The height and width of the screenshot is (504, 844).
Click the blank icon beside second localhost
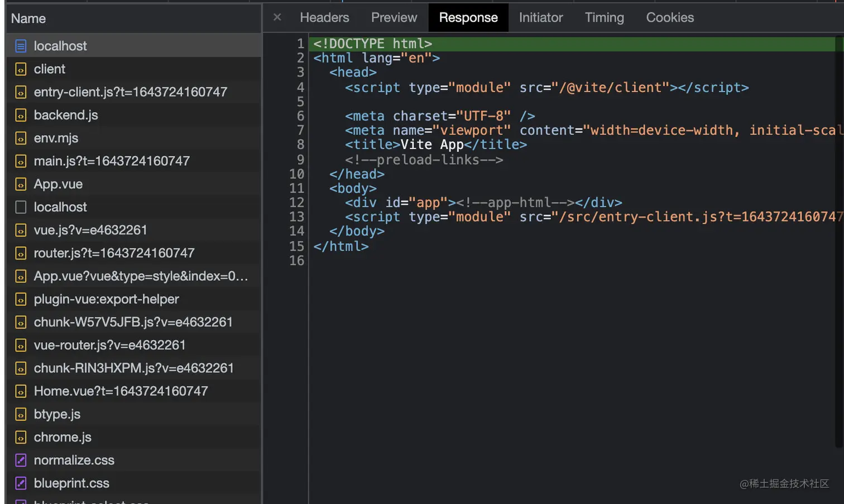[x=21, y=207]
